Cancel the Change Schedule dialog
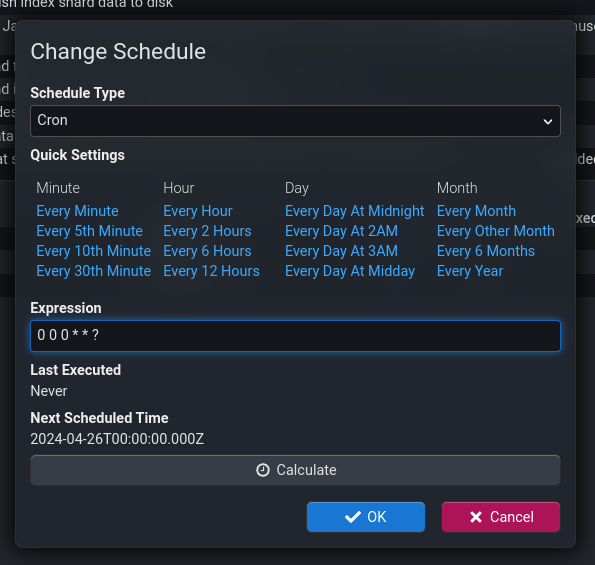 pos(501,517)
